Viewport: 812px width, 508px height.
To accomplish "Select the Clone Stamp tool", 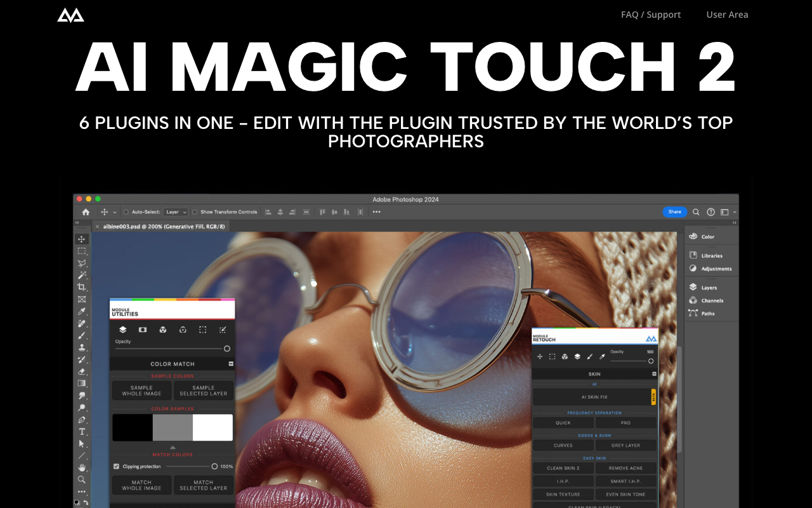I will point(82,347).
